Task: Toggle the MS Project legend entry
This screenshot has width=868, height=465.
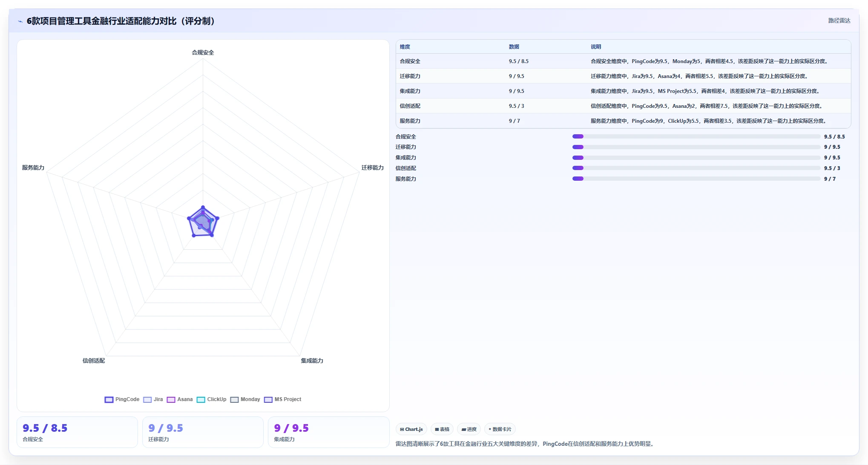Action: click(x=283, y=399)
